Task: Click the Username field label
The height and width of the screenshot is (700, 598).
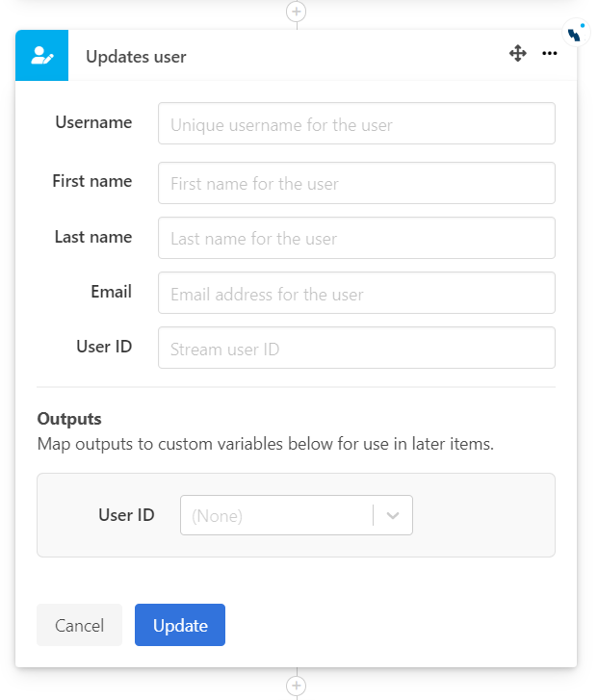Action: [93, 122]
